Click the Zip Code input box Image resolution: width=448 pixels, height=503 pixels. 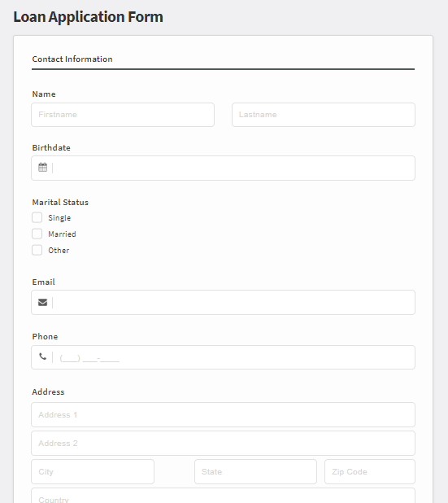(x=370, y=471)
